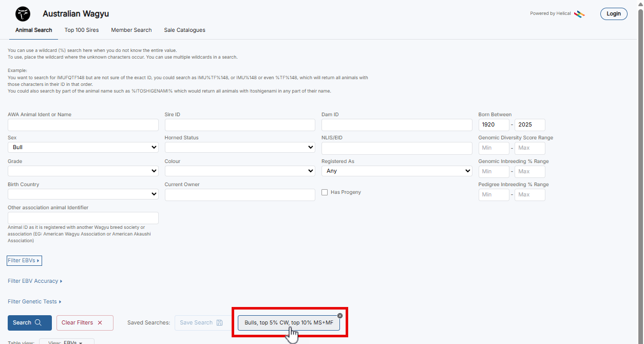Click the Genomic Diversity Score Min field
Viewport: 644px width, 344px height.
493,148
